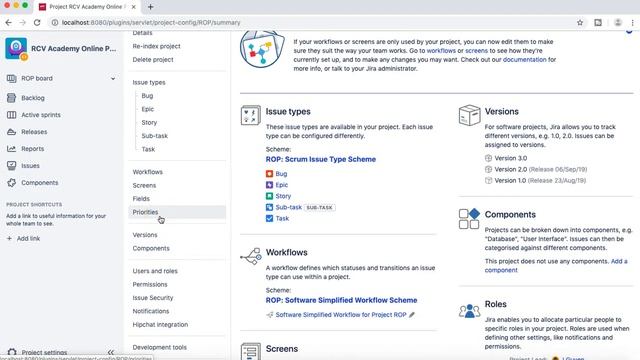Collapse the sidebar with double-chevron icon
640x360 pixels.
tap(111, 352)
